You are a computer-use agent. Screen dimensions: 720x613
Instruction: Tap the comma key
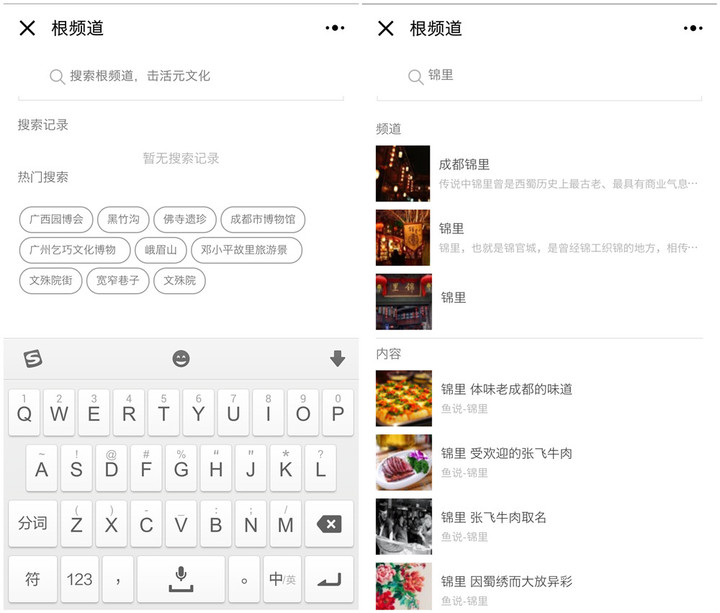(118, 579)
